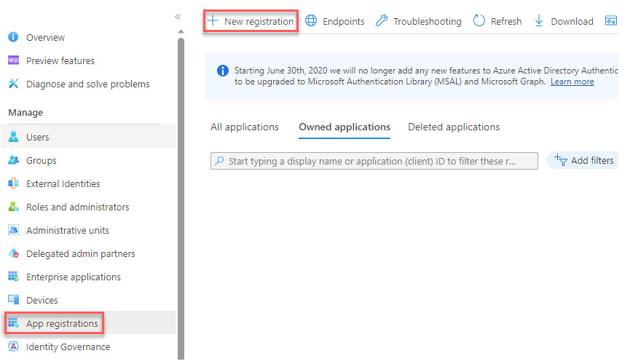This screenshot has height=364, width=630.
Task: Follow the Learn more link
Action: point(572,82)
